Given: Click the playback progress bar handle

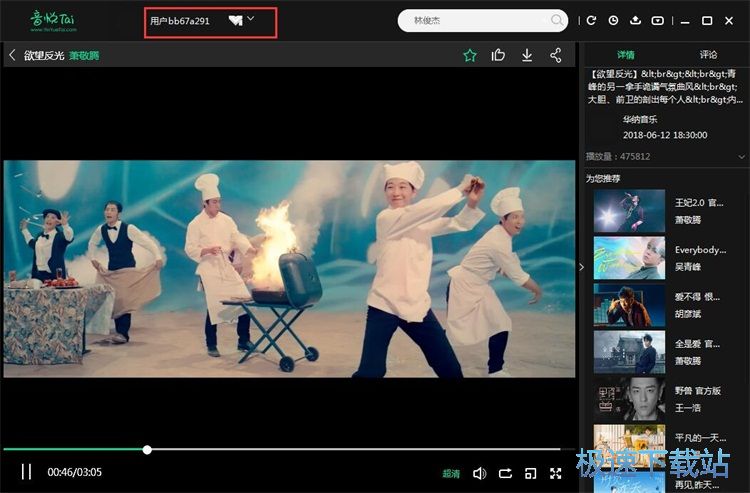Looking at the screenshot, I should (x=147, y=449).
